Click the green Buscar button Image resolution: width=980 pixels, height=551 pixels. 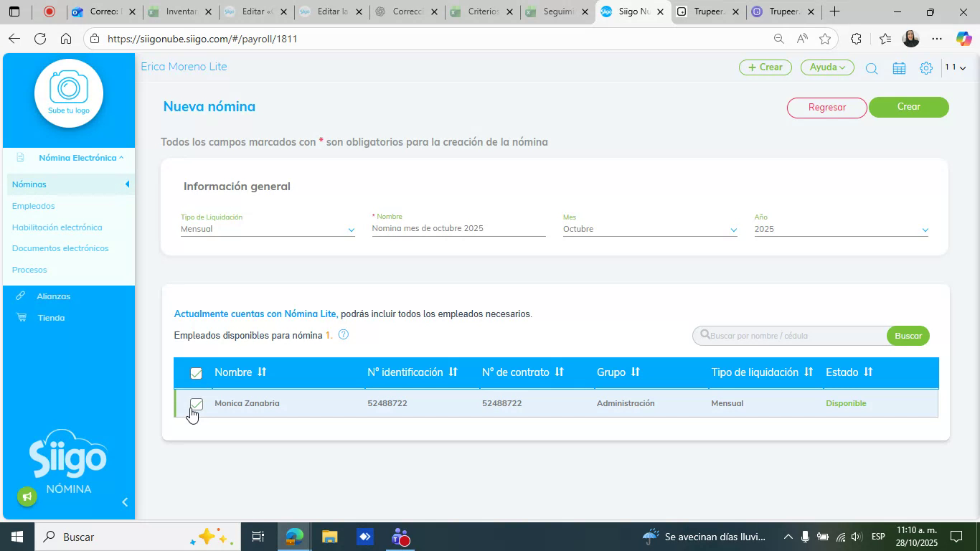tap(908, 336)
